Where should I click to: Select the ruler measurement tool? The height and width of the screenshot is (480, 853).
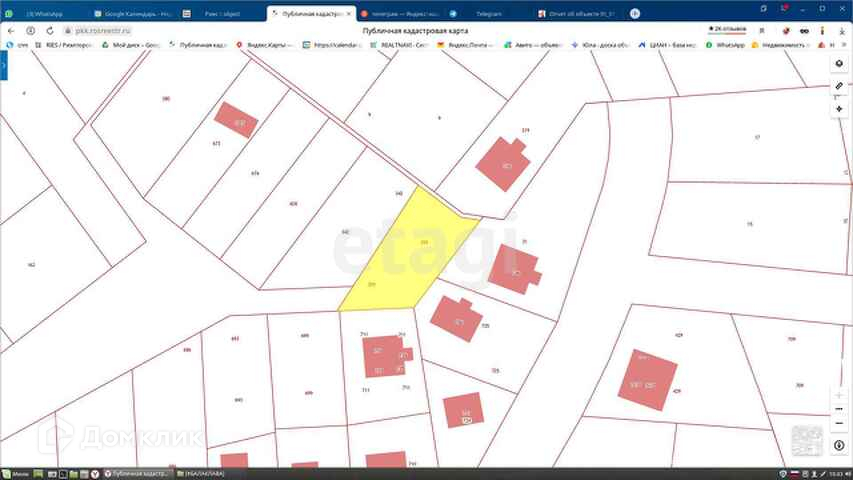coord(839,86)
